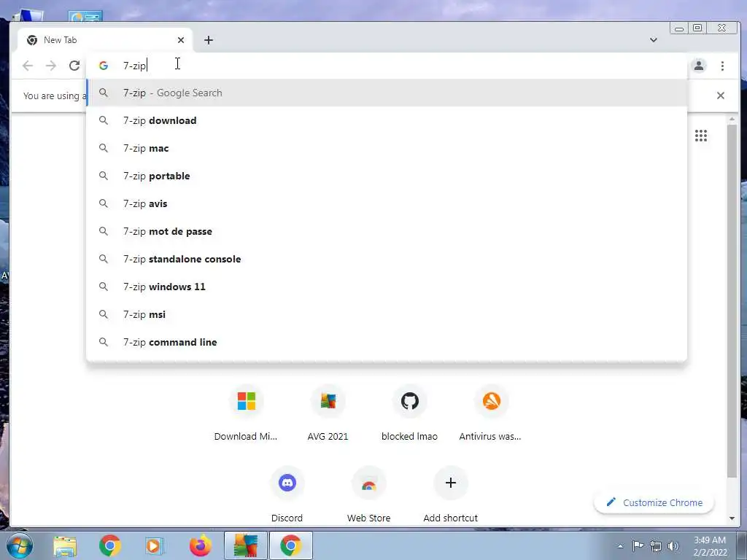
Task: Select the '7-zip - Google Search' suggestion
Action: [x=387, y=93]
